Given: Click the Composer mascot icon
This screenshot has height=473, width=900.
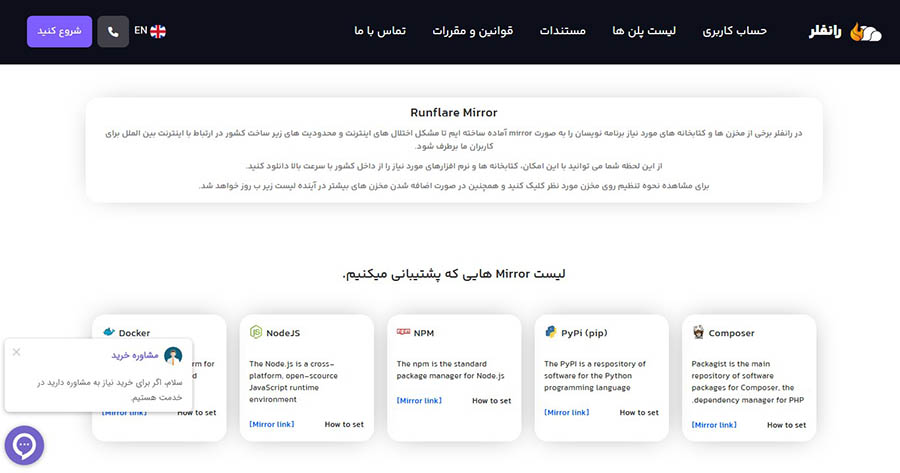Looking at the screenshot, I should (698, 332).
